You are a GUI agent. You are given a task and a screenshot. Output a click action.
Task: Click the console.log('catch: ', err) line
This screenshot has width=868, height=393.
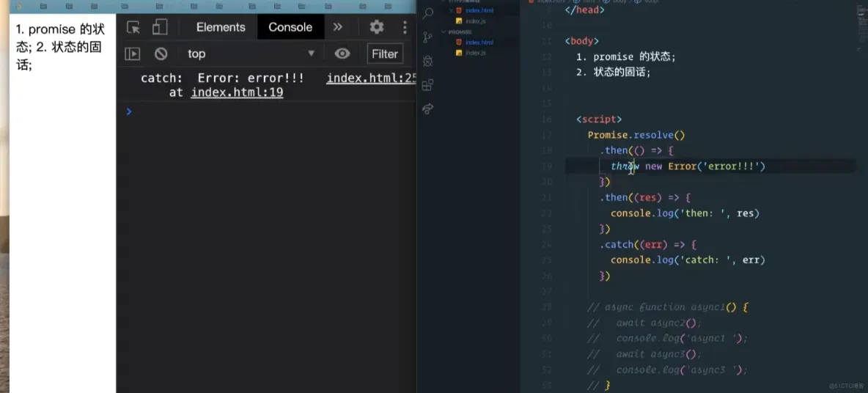688,260
